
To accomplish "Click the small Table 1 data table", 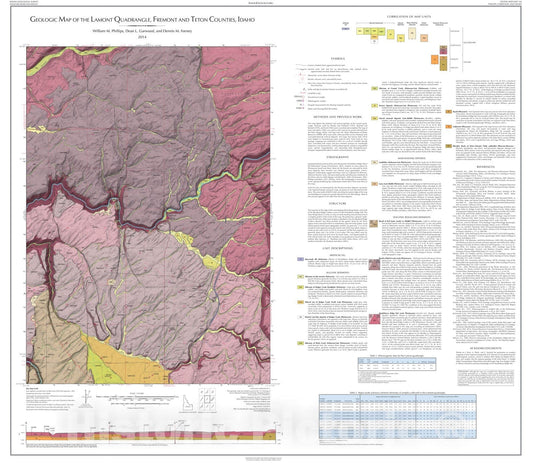I will (397, 364).
